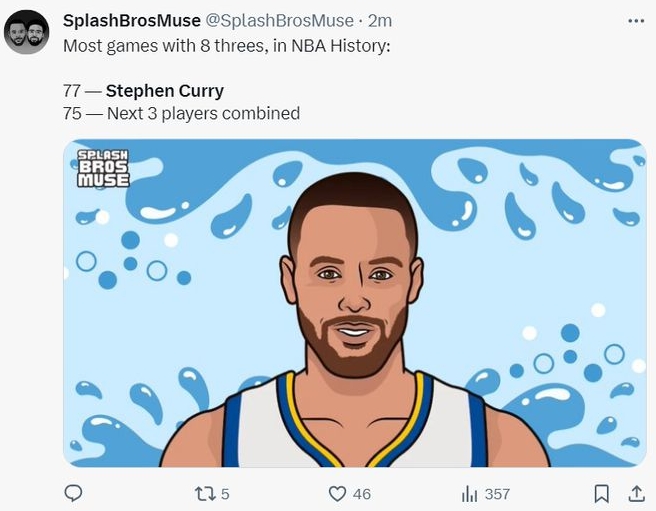Repost this tweet using the arrows icon
656x511 pixels.
click(204, 493)
